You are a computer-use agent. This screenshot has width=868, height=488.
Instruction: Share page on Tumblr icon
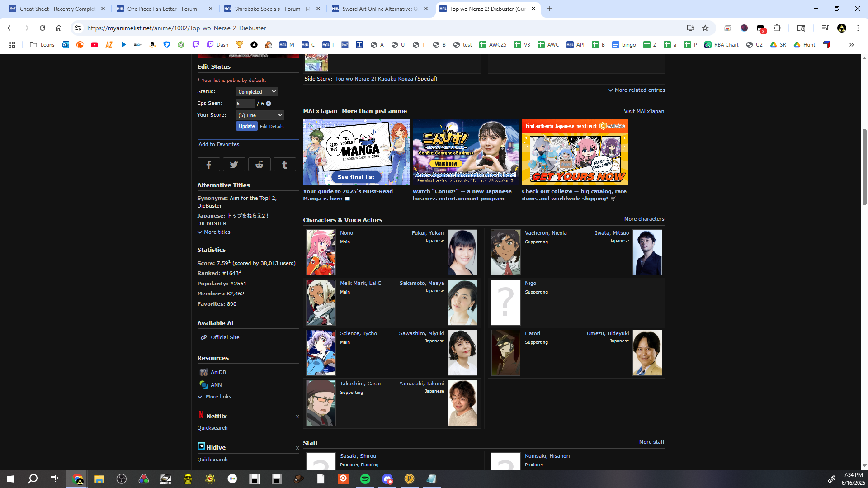coord(284,165)
